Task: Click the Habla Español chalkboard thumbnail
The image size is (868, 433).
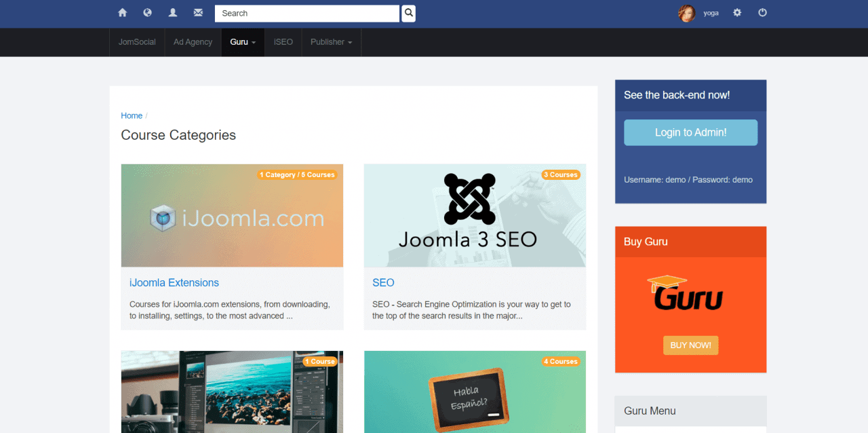Action: 475,392
